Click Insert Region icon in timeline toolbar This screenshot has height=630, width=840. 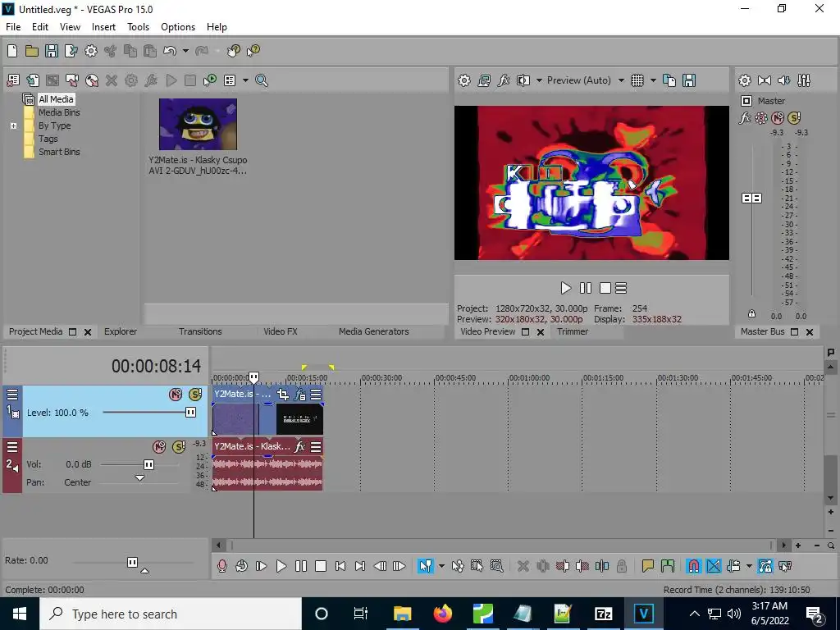(668, 566)
